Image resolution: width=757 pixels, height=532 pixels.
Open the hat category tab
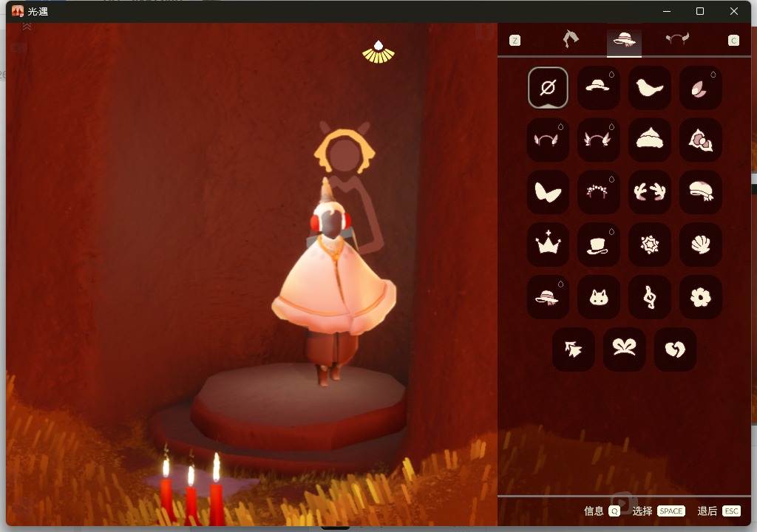[x=624, y=41]
